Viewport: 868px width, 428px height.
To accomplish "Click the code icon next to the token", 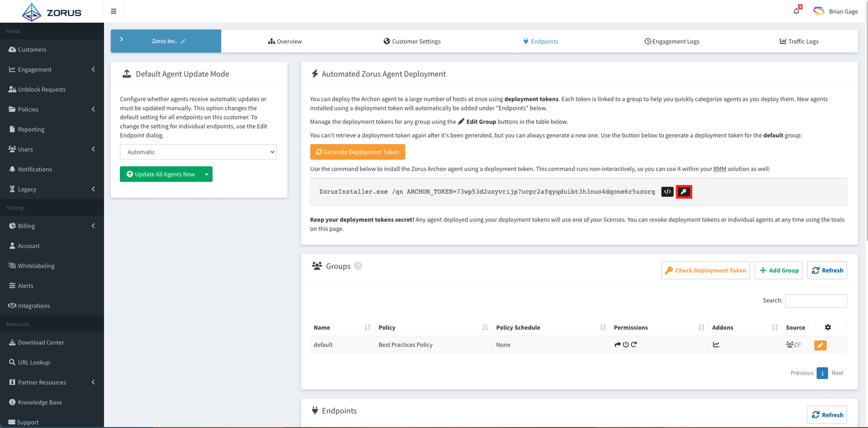I will pyautogui.click(x=667, y=192).
